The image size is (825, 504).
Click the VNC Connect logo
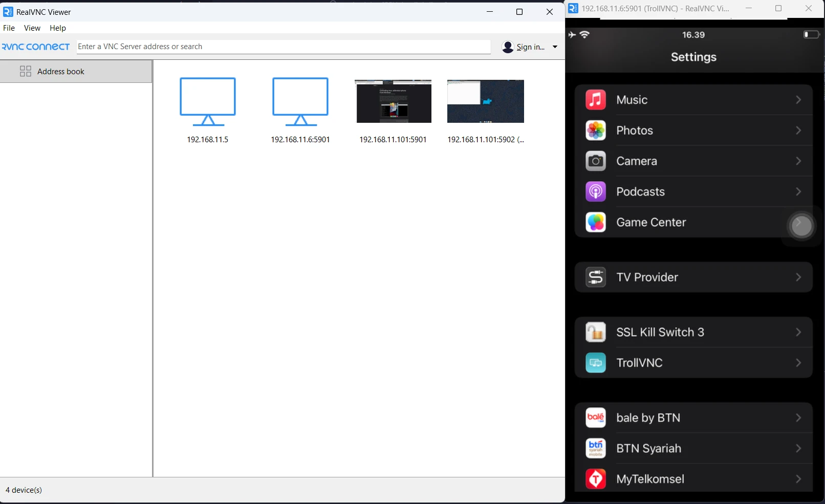coord(35,47)
